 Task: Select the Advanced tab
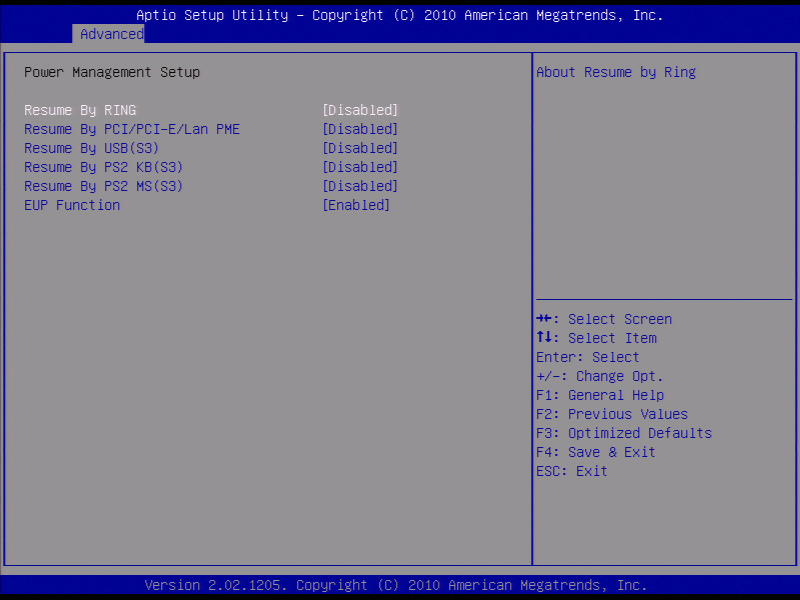pos(109,34)
